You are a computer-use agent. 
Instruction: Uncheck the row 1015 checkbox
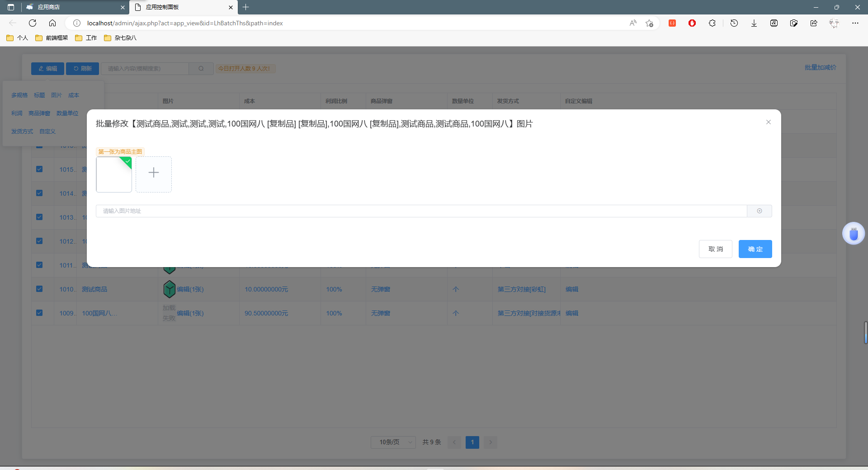[39, 169]
